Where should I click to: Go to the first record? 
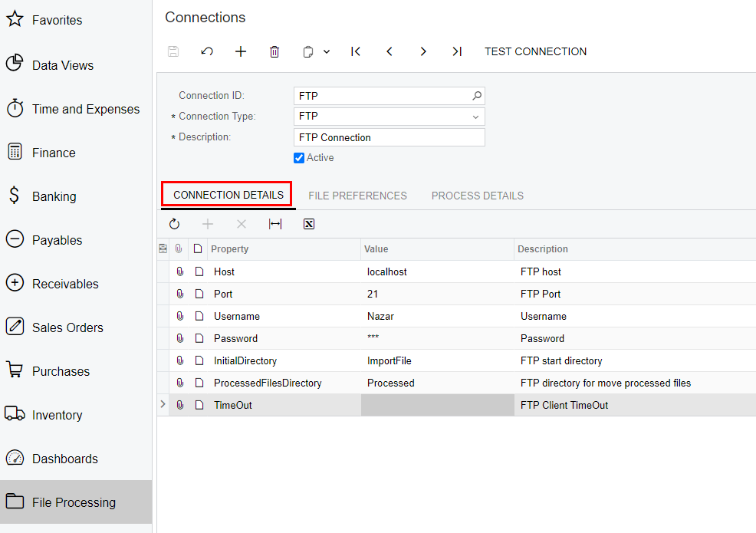[x=356, y=51]
